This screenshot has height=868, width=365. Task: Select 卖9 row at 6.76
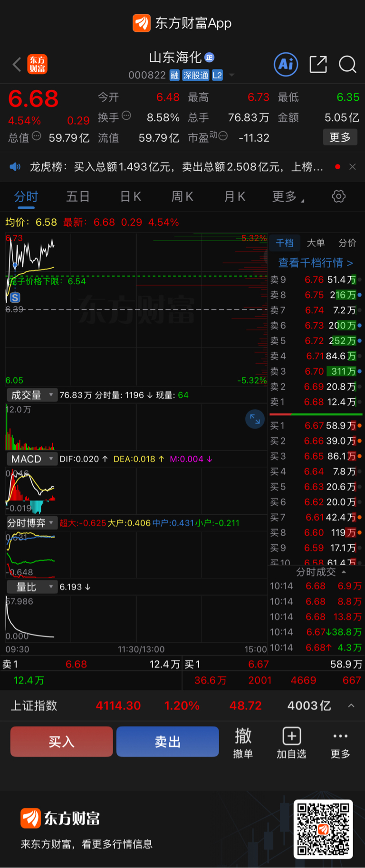pyautogui.click(x=316, y=280)
